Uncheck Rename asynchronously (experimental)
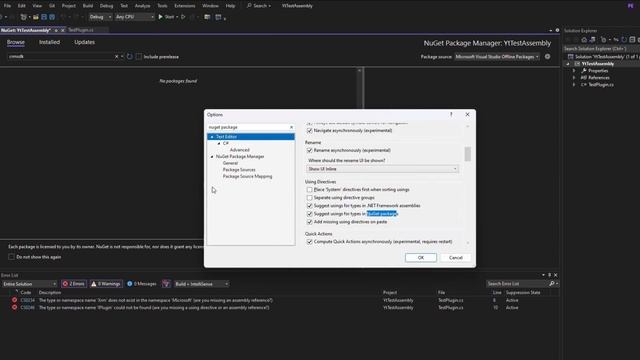Screen dimensions: 640x360 tap(309, 150)
